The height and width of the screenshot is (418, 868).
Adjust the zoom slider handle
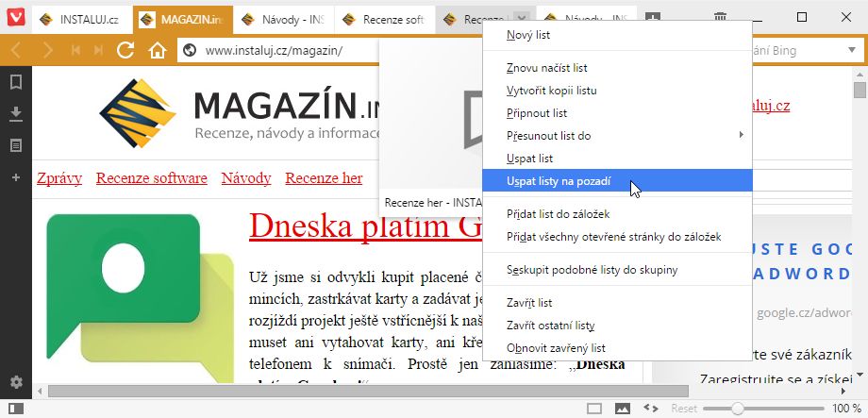(737, 409)
